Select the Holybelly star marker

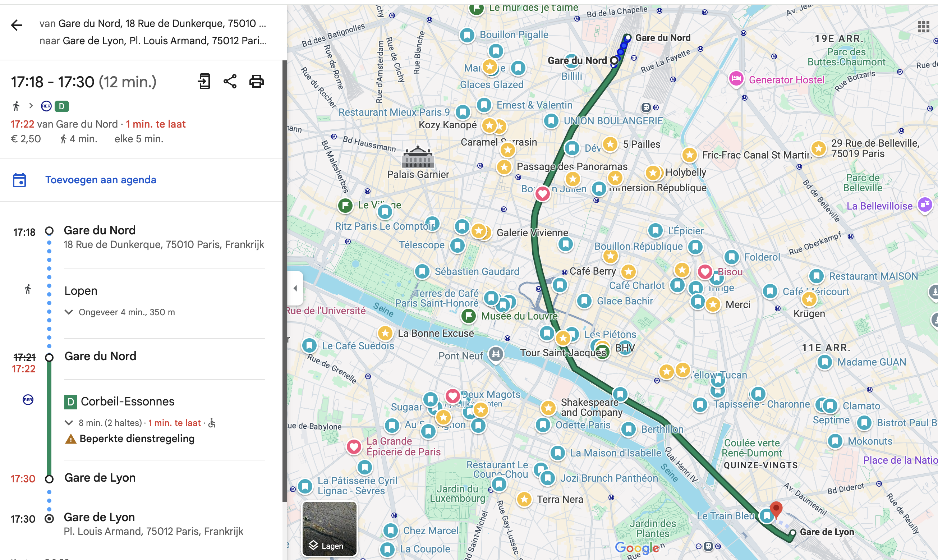[x=653, y=173]
